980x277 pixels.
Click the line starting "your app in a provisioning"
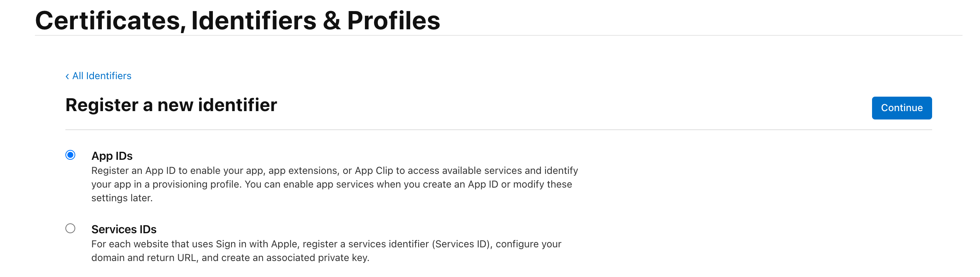coord(331,184)
